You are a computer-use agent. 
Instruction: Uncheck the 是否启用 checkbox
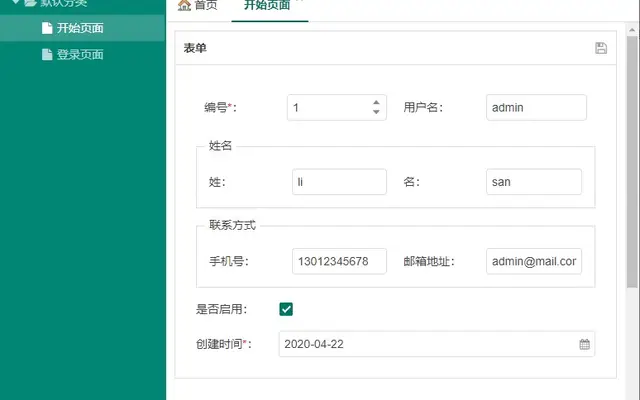tap(286, 309)
